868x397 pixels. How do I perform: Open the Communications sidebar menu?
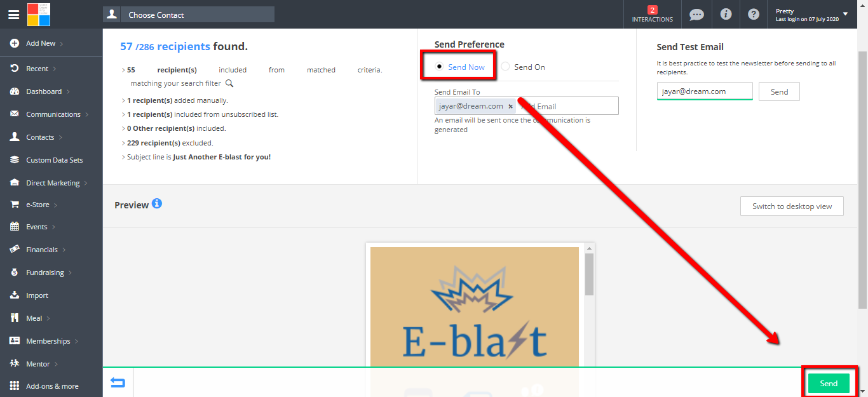point(53,114)
